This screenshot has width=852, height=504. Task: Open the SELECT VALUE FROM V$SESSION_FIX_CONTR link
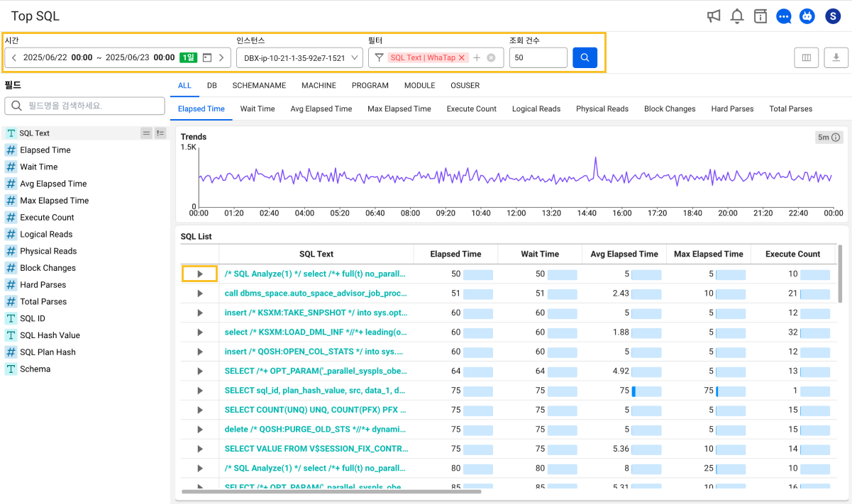click(x=316, y=449)
